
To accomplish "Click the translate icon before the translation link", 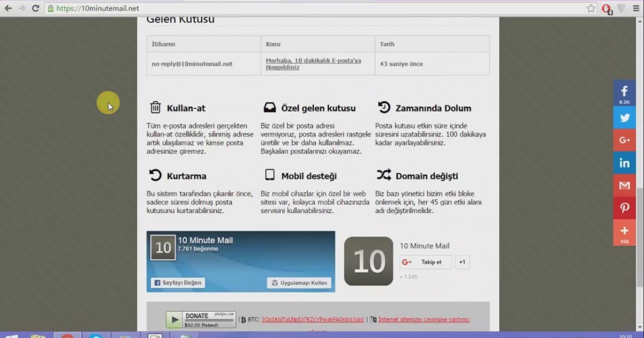I will pos(374,319).
